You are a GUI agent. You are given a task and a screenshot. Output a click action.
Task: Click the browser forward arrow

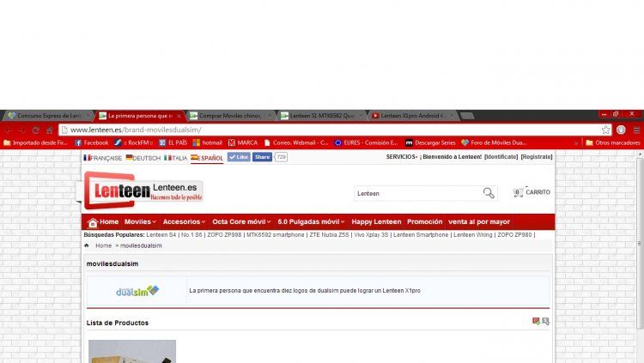21,130
